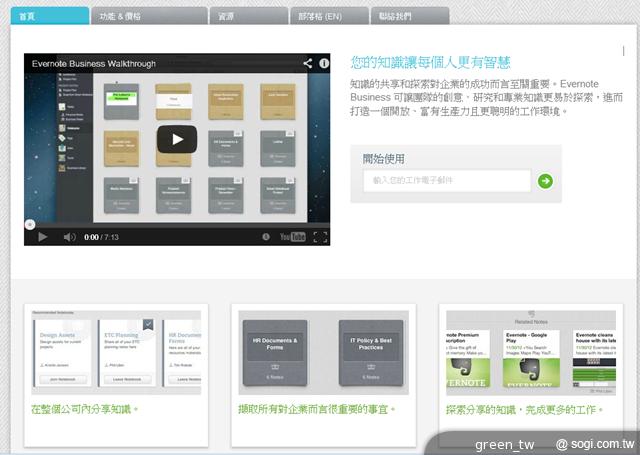Viewport: 640px width, 455px height.
Task: Click the YouTube logo in the player
Action: coord(293,237)
